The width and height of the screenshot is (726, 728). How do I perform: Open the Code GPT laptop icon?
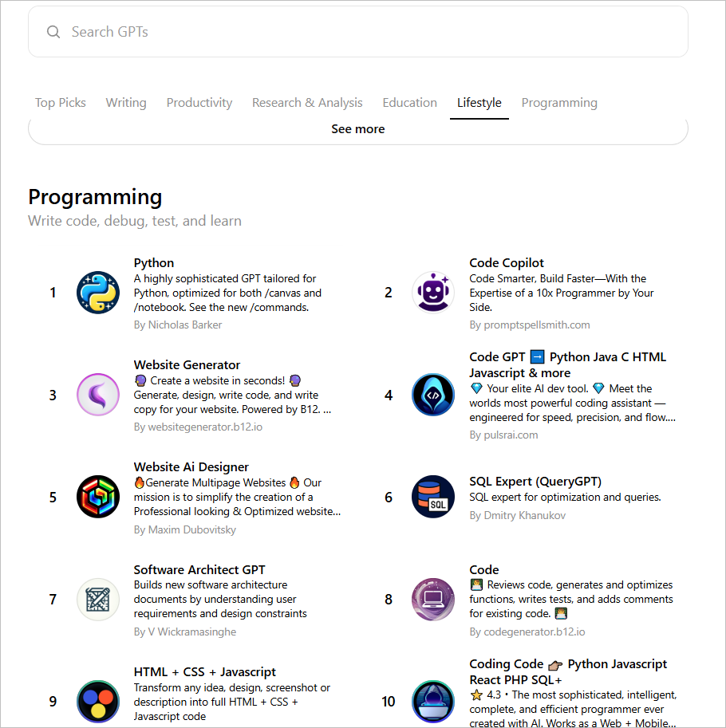(x=433, y=599)
